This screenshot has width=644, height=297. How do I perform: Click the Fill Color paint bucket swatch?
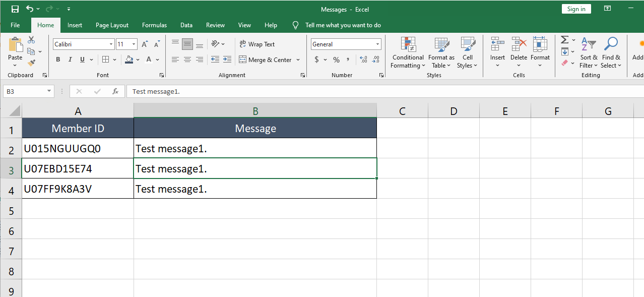[129, 60]
